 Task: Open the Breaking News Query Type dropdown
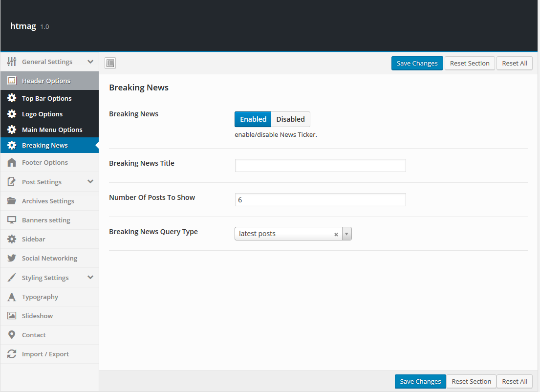pyautogui.click(x=346, y=234)
